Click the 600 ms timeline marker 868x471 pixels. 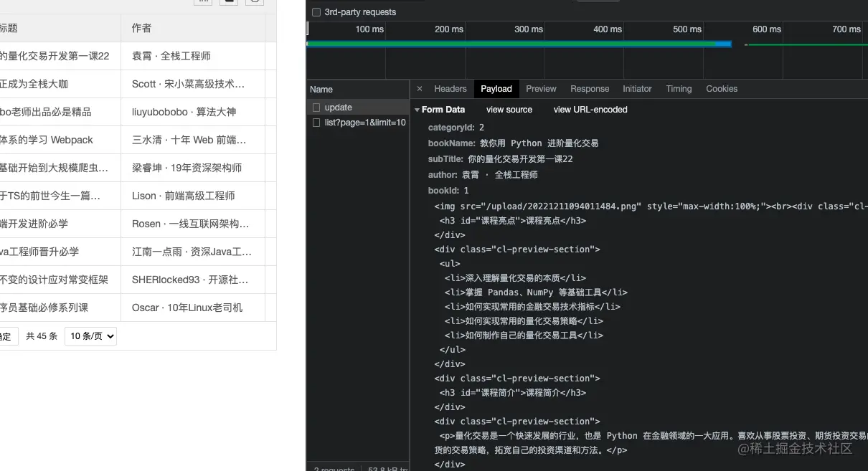(x=767, y=29)
